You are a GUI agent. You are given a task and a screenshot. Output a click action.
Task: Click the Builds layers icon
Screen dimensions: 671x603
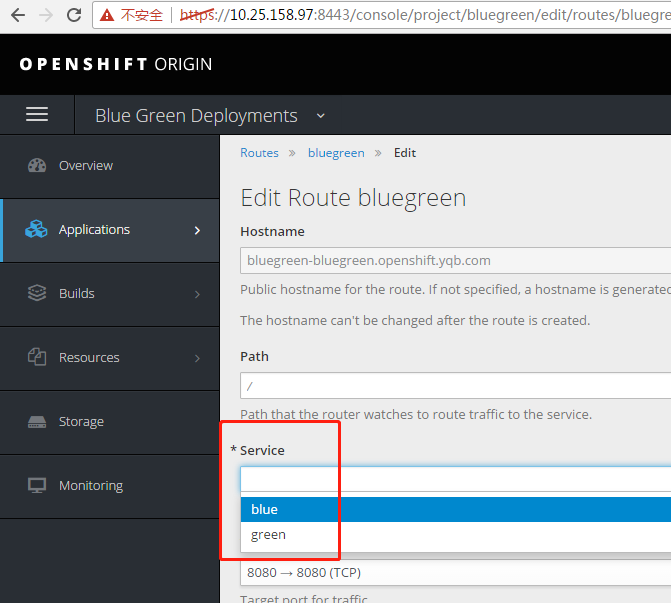[37, 294]
